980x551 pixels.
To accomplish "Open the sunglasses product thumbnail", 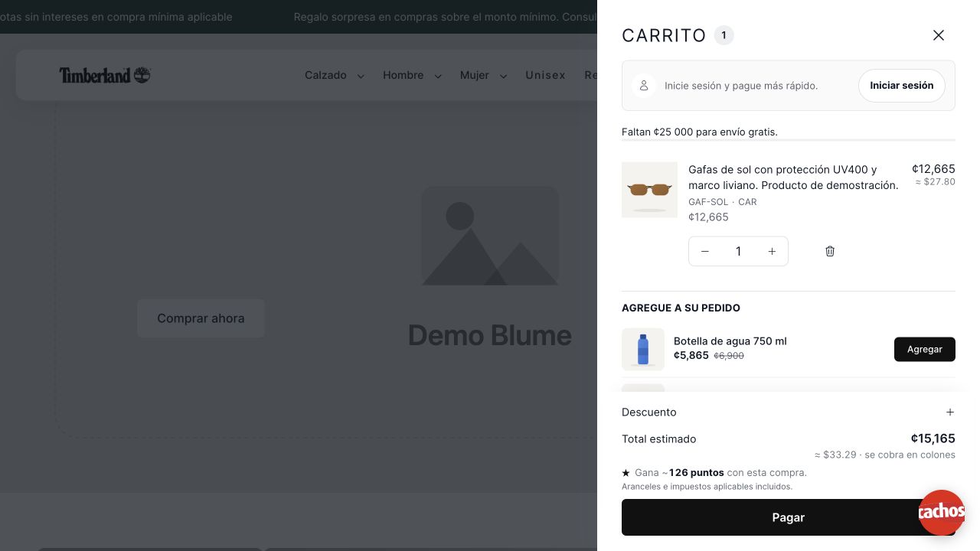I will (x=649, y=190).
